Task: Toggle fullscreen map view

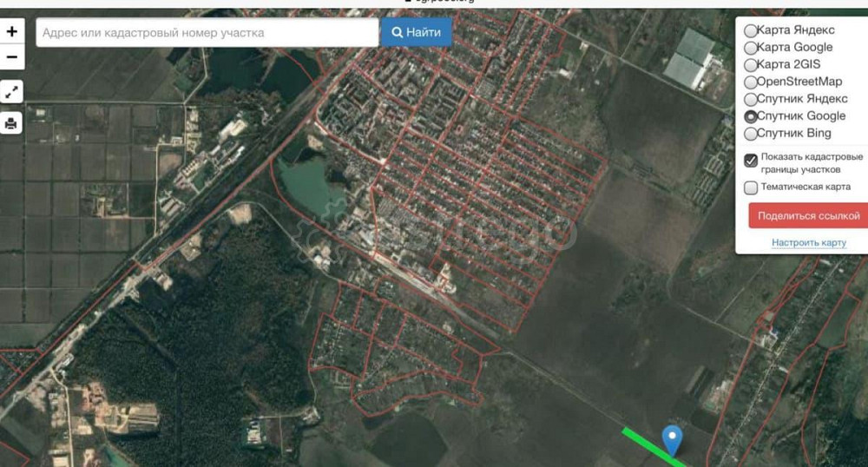Action: tap(12, 91)
